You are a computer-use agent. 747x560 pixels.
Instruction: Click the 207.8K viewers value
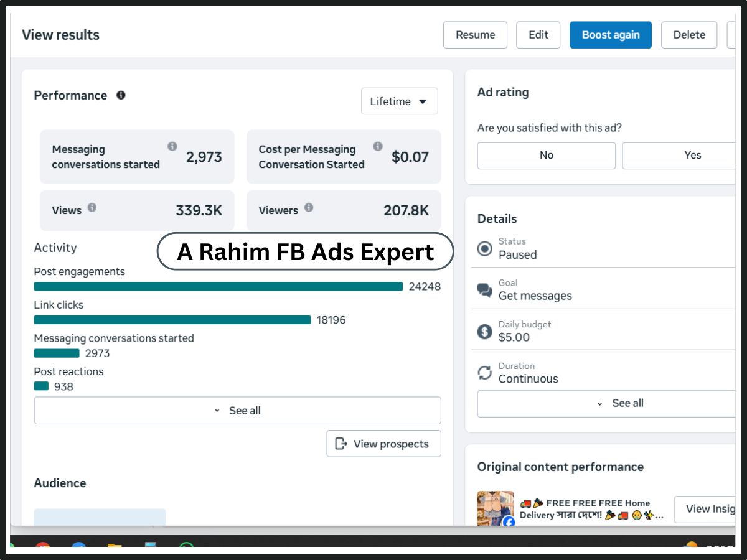[x=406, y=210]
